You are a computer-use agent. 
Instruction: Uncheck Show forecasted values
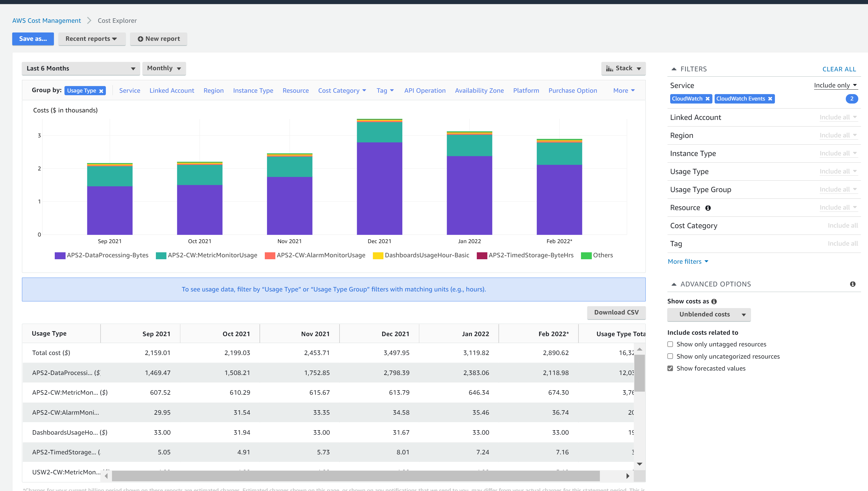[670, 368]
